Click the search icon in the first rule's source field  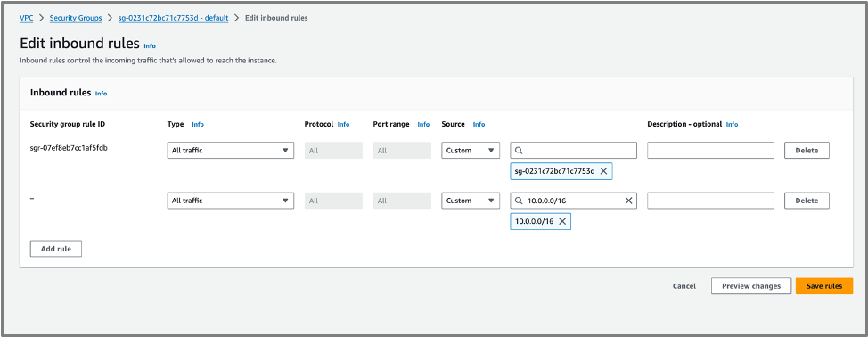coord(519,151)
